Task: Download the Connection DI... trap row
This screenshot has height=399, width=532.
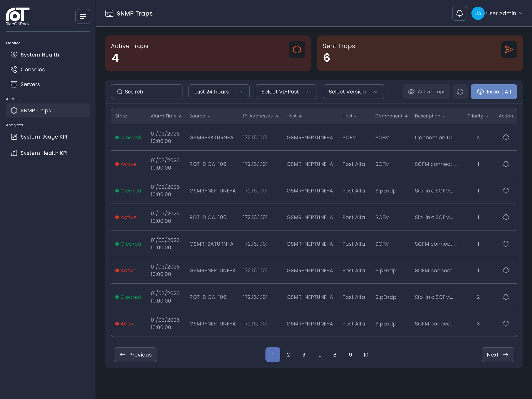Action: pyautogui.click(x=506, y=137)
